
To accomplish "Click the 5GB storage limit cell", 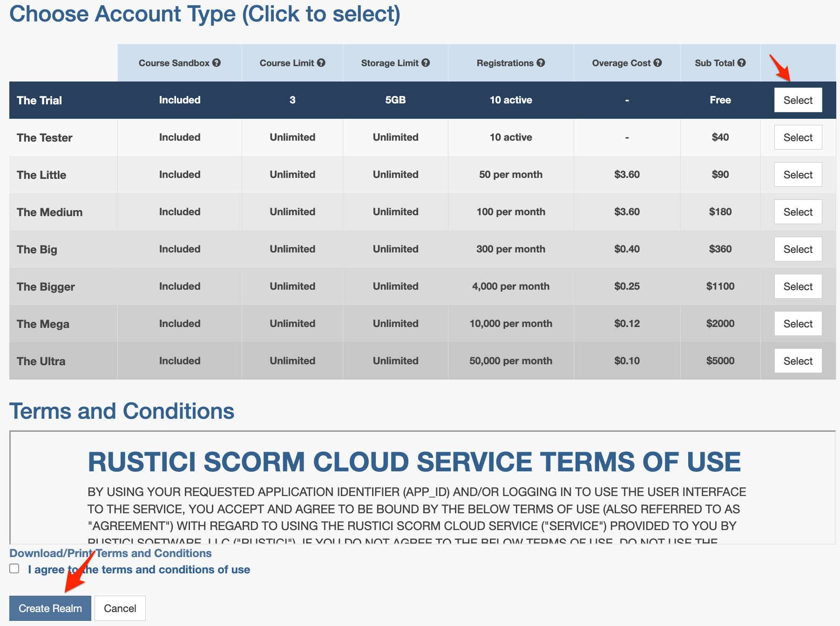I will 395,100.
